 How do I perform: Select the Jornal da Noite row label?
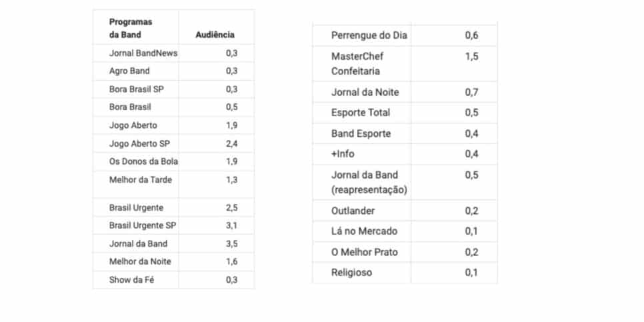click(x=365, y=93)
